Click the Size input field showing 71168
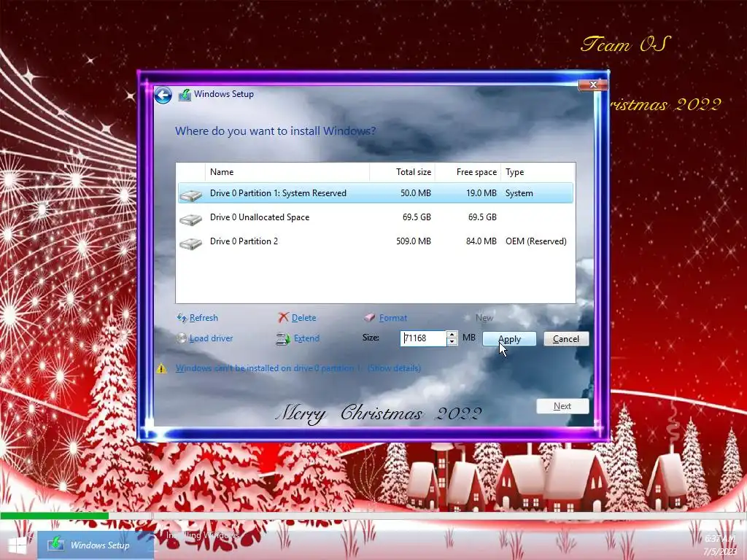The width and height of the screenshot is (747, 560). click(423, 338)
